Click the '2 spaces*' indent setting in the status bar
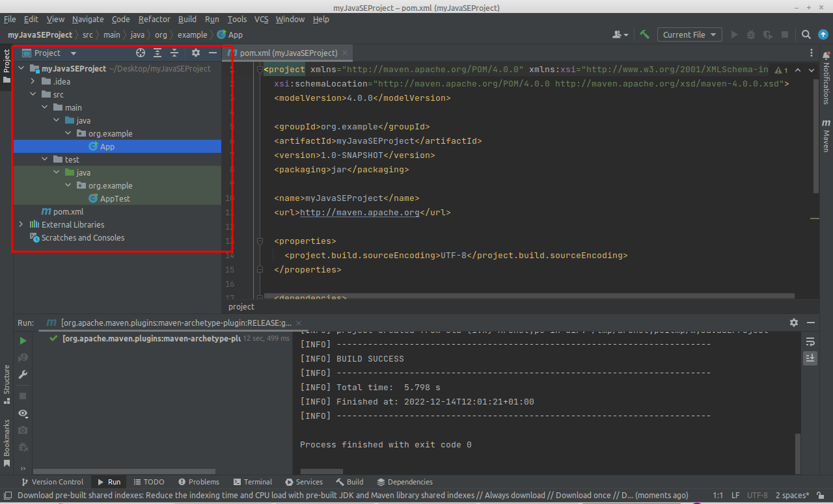 coord(792,496)
